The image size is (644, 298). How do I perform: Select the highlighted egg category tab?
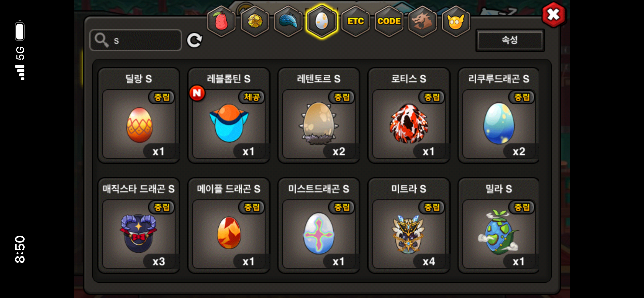click(322, 22)
